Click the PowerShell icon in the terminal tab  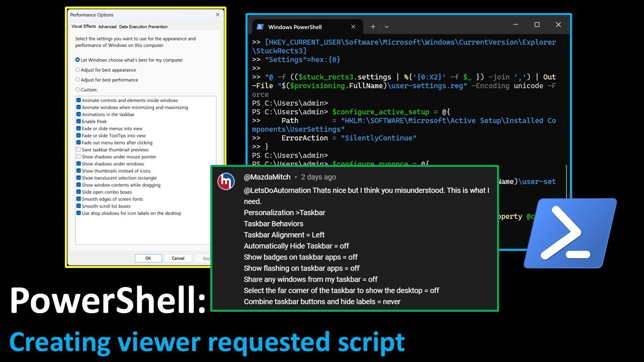261,27
